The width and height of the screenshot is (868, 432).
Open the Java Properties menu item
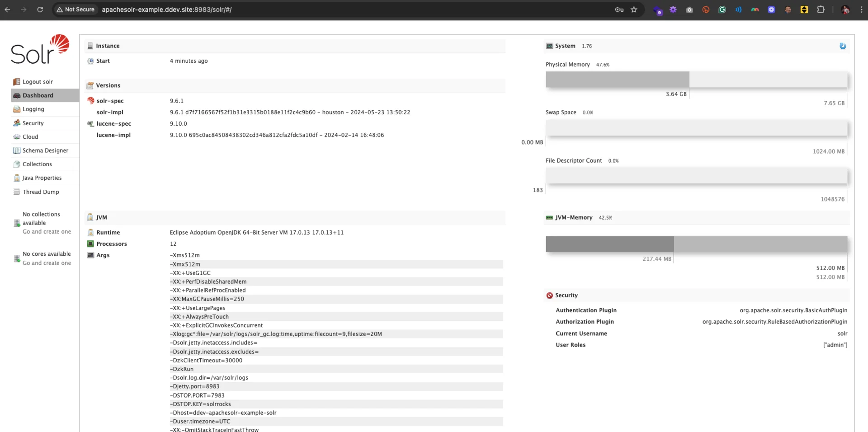(45, 178)
